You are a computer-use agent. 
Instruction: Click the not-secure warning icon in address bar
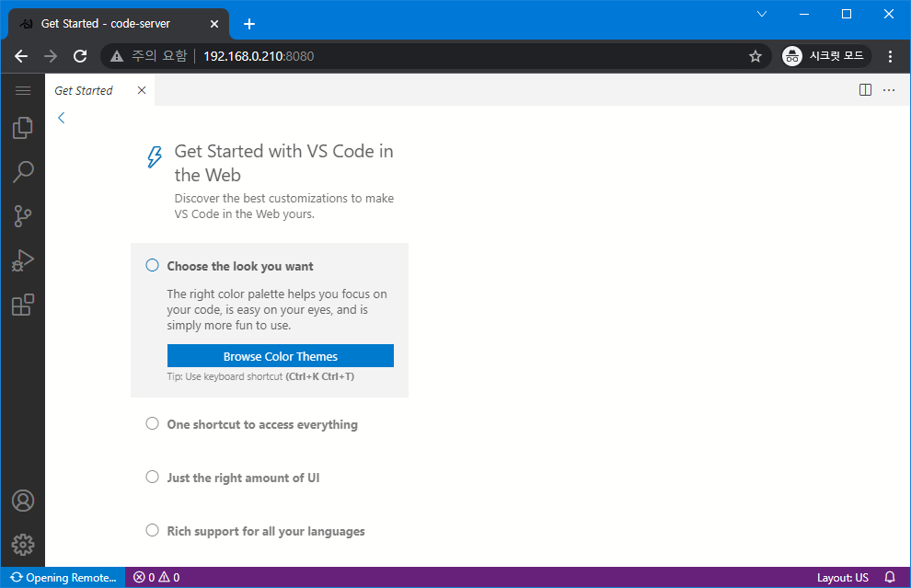(117, 56)
